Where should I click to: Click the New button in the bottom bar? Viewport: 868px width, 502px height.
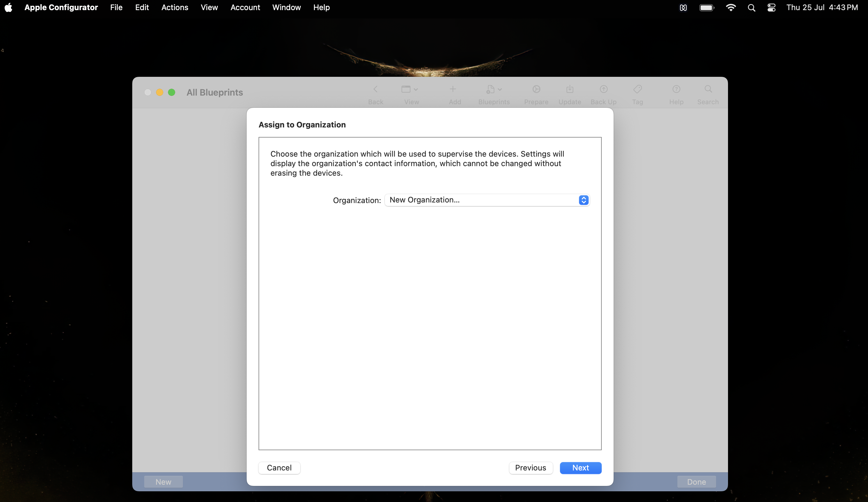pyautogui.click(x=163, y=482)
